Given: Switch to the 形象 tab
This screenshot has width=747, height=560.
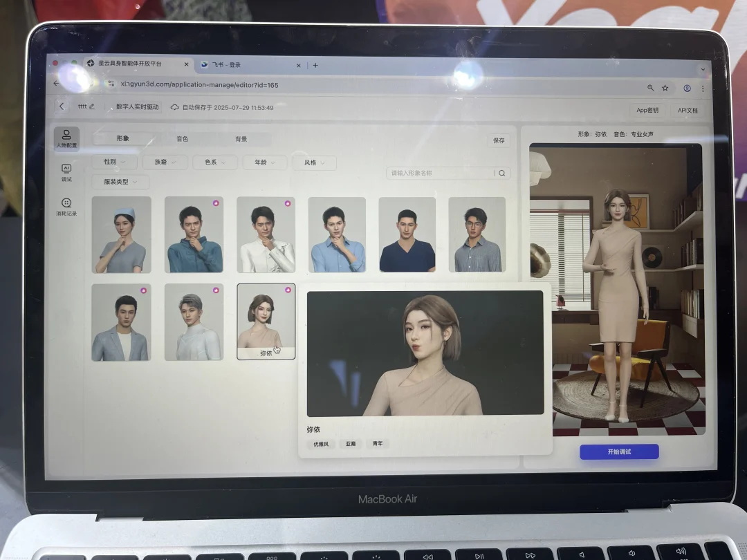Looking at the screenshot, I should click(123, 138).
